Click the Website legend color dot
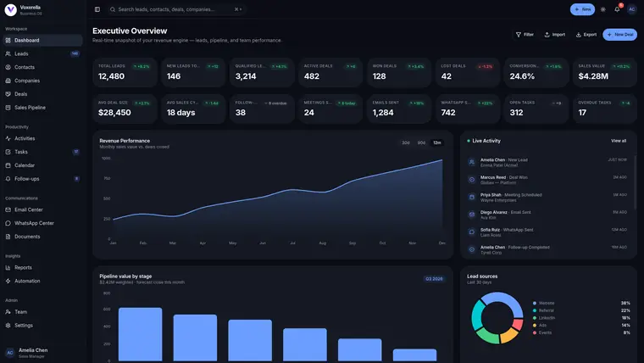 [535, 303]
